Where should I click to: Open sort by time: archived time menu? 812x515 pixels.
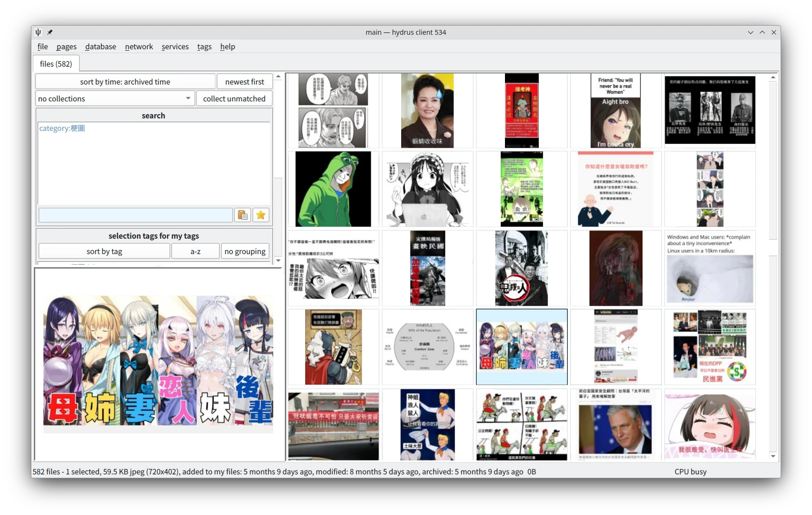[x=125, y=82]
